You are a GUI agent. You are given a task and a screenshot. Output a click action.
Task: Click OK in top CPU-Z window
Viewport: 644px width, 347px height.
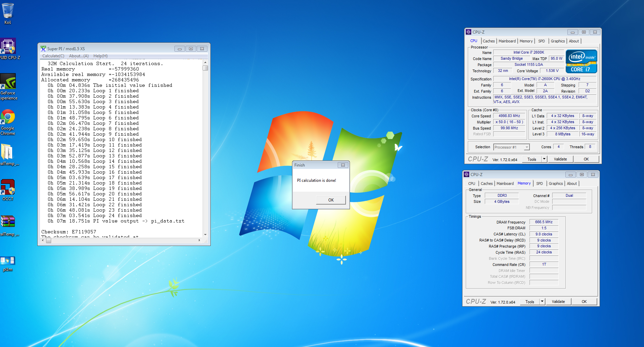tap(586, 159)
